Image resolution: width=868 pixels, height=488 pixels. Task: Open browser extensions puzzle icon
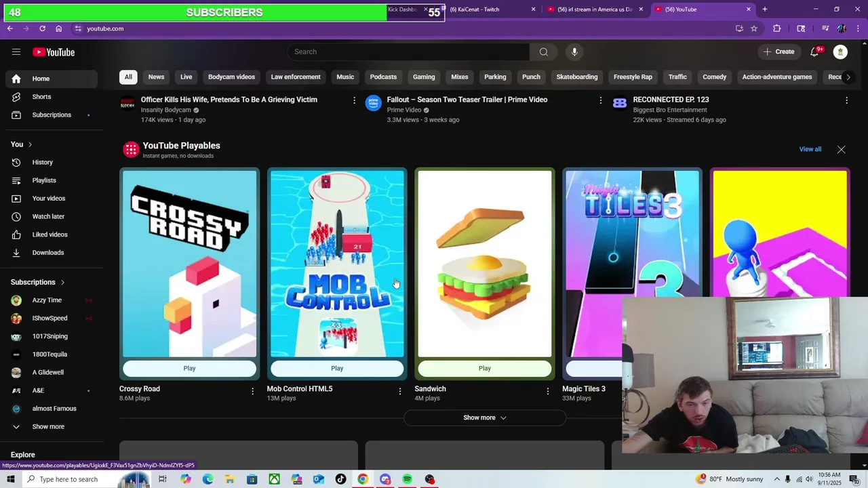(x=777, y=28)
